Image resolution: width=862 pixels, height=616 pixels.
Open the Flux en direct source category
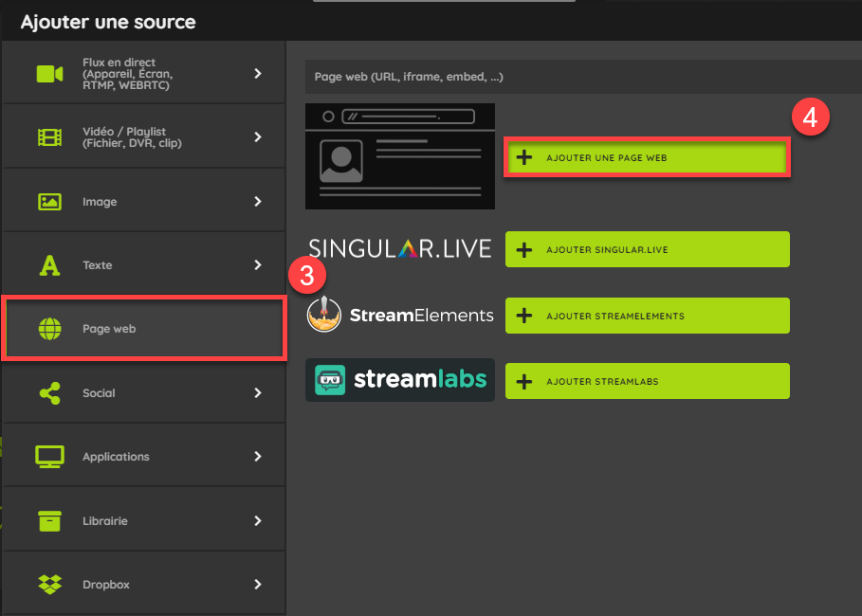[143, 73]
